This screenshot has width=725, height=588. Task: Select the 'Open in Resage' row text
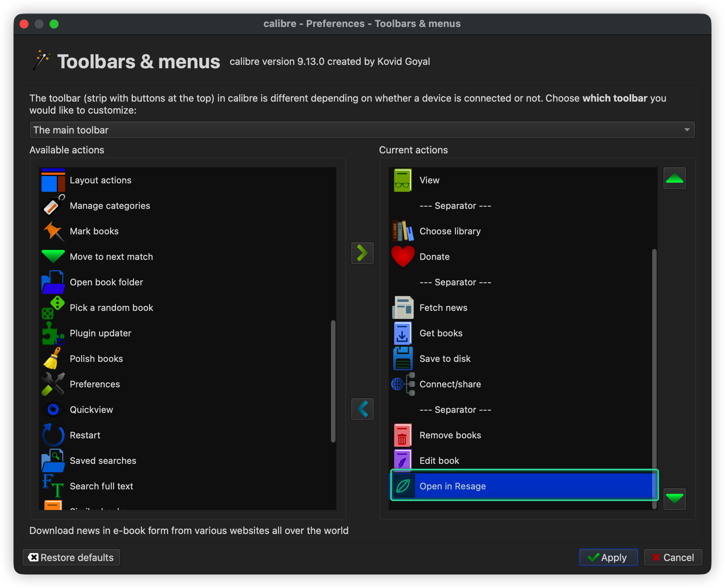coord(453,486)
